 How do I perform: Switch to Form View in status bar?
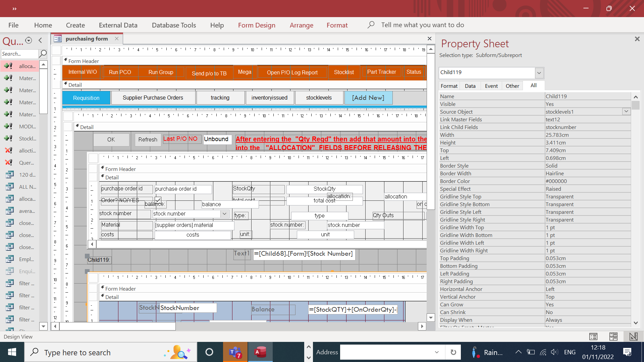593,337
